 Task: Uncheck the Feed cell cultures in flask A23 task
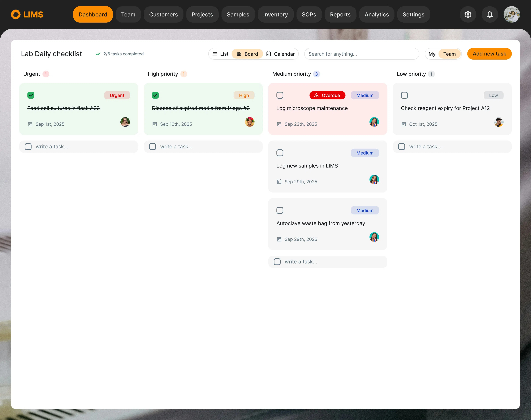point(31,95)
